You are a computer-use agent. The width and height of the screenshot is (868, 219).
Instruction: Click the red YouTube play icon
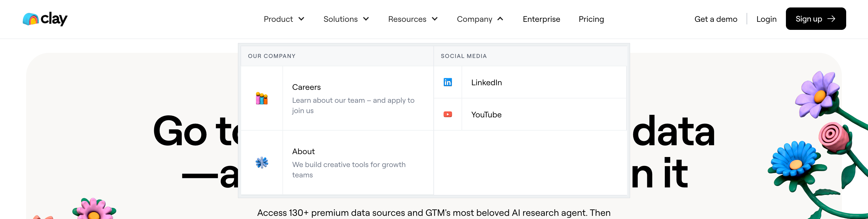coord(447,115)
